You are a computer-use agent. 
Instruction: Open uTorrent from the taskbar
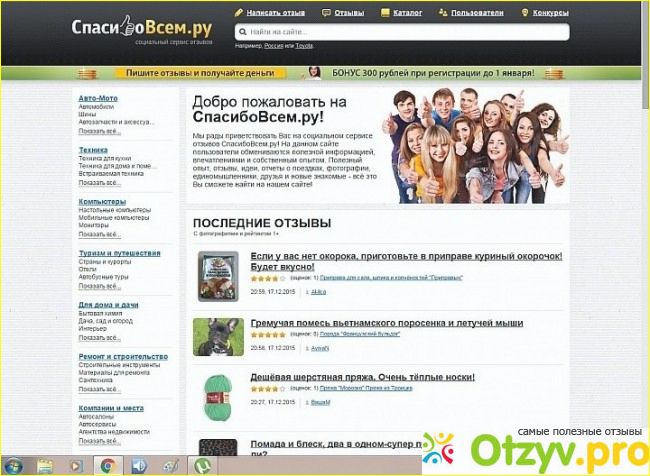[x=201, y=465]
